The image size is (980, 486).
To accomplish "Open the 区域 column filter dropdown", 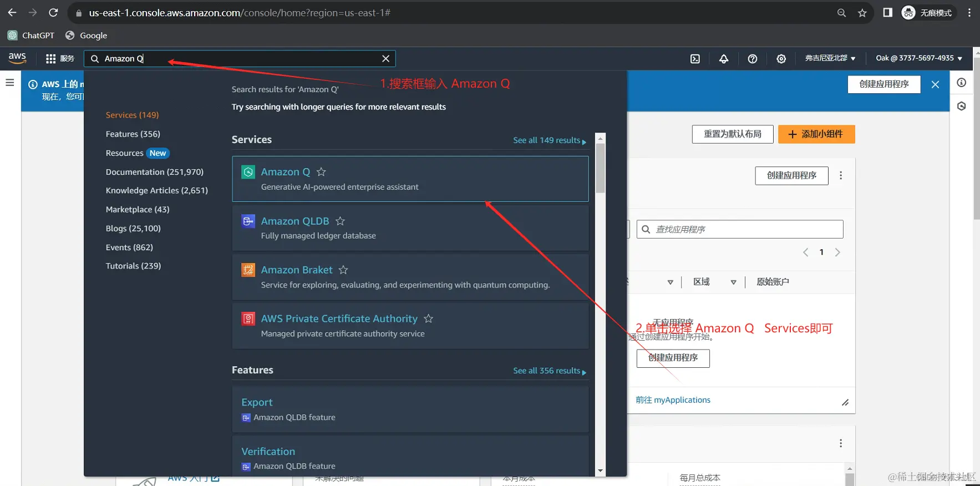I will click(733, 282).
